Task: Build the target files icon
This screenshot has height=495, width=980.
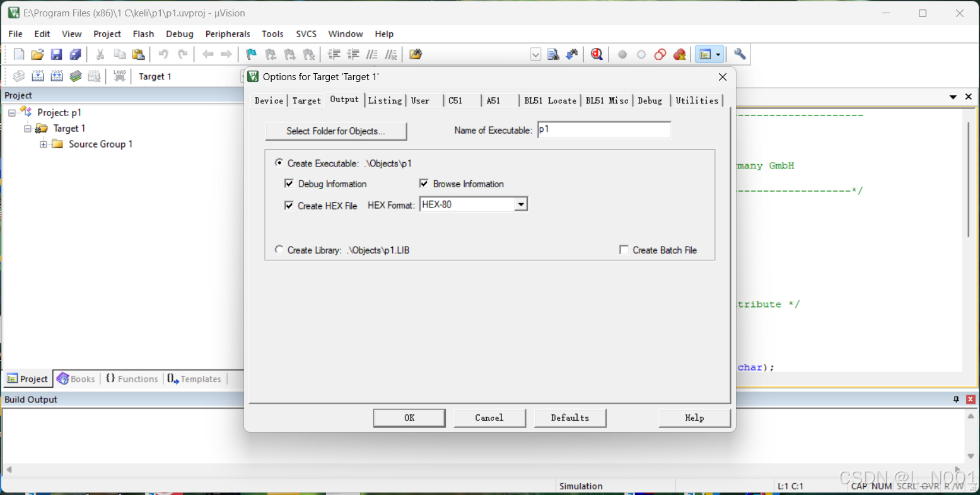Action: click(38, 76)
